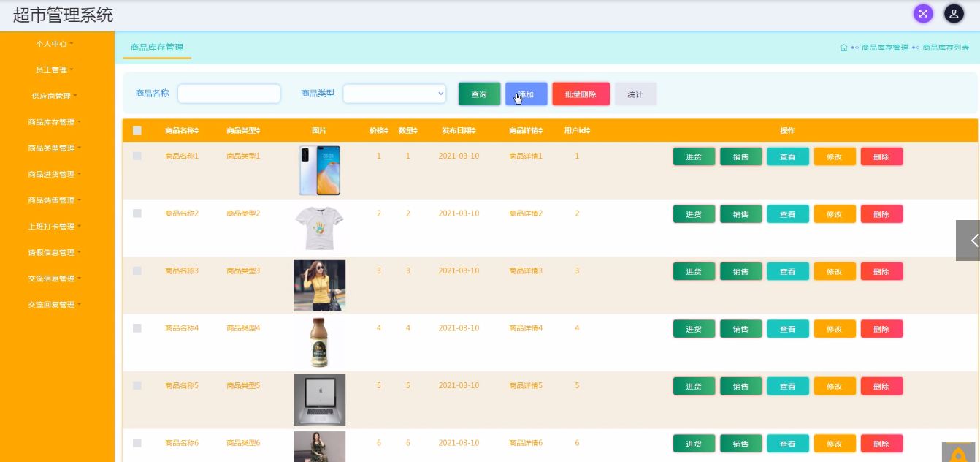Click 删除 for 商品名称1
Image resolution: width=980 pixels, height=462 pixels.
tap(881, 156)
